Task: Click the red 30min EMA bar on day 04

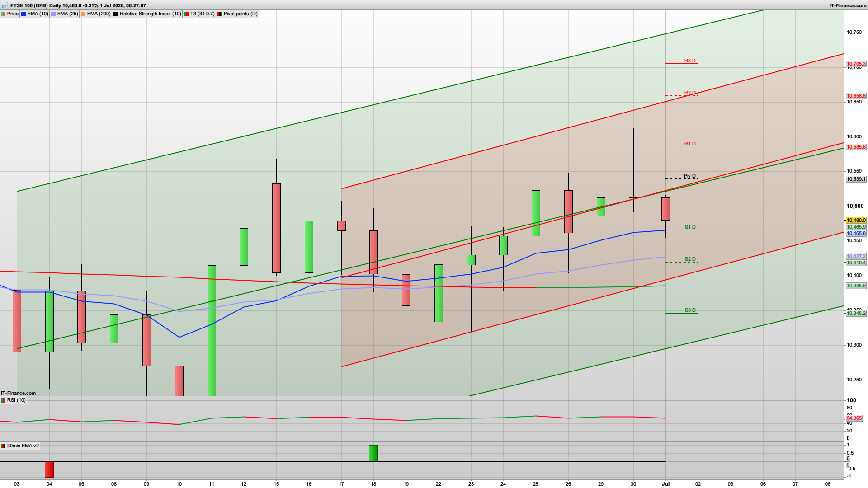Action: click(x=49, y=469)
